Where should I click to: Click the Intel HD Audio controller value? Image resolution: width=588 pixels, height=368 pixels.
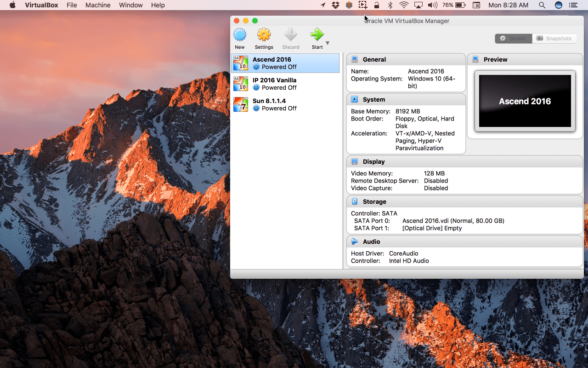point(409,261)
